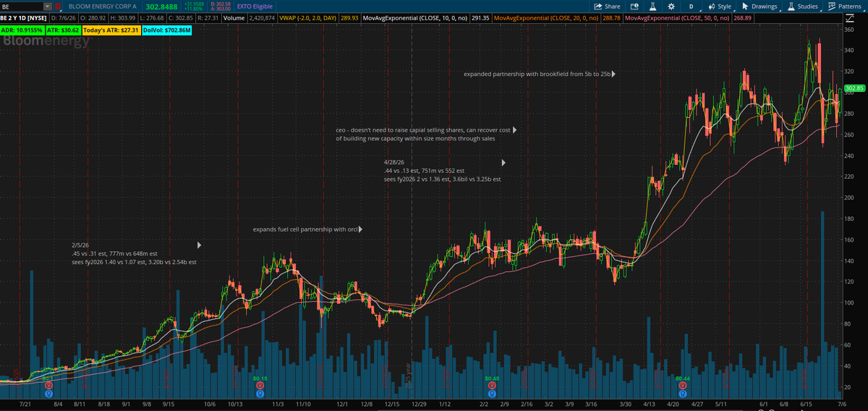The height and width of the screenshot is (411, 868).
Task: Click the DolVol: $702.86M label
Action: (x=167, y=30)
